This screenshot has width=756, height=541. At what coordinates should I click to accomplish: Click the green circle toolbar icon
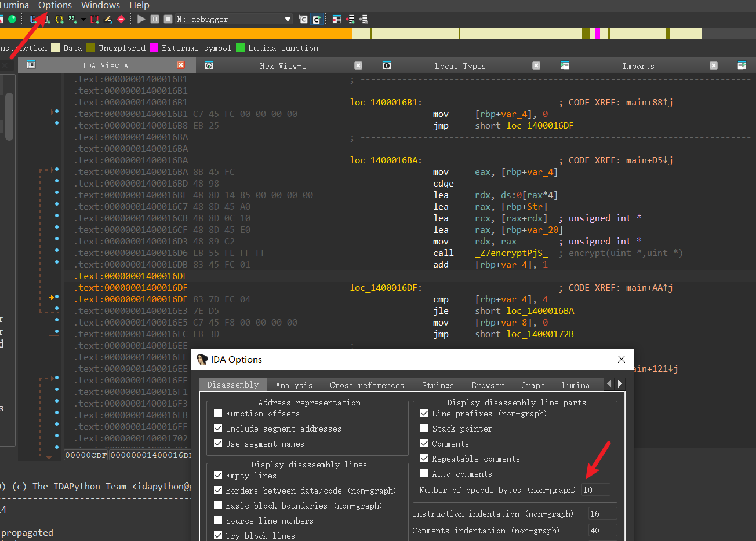tap(12, 19)
